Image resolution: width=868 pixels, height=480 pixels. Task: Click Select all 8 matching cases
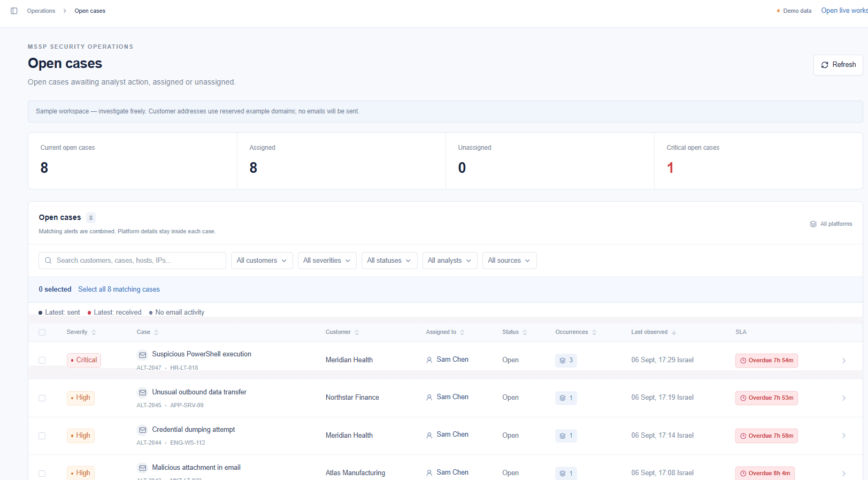pos(119,289)
